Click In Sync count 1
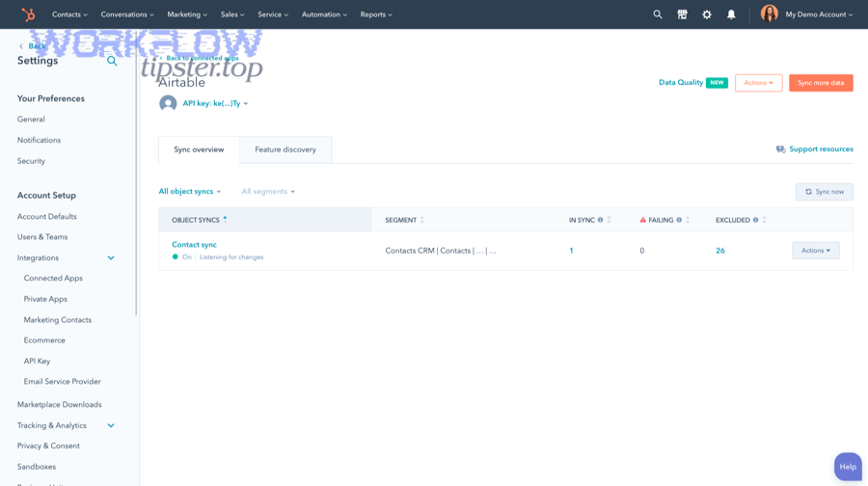 (x=571, y=251)
